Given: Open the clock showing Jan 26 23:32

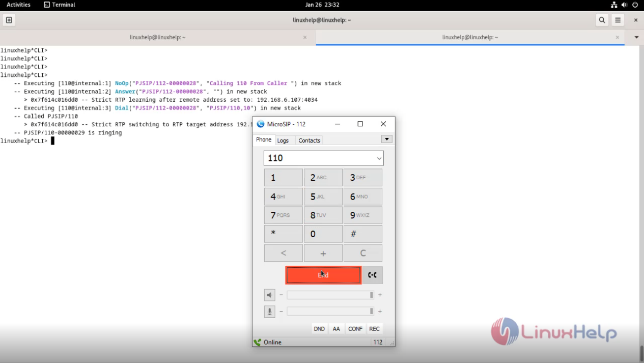Looking at the screenshot, I should click(322, 5).
